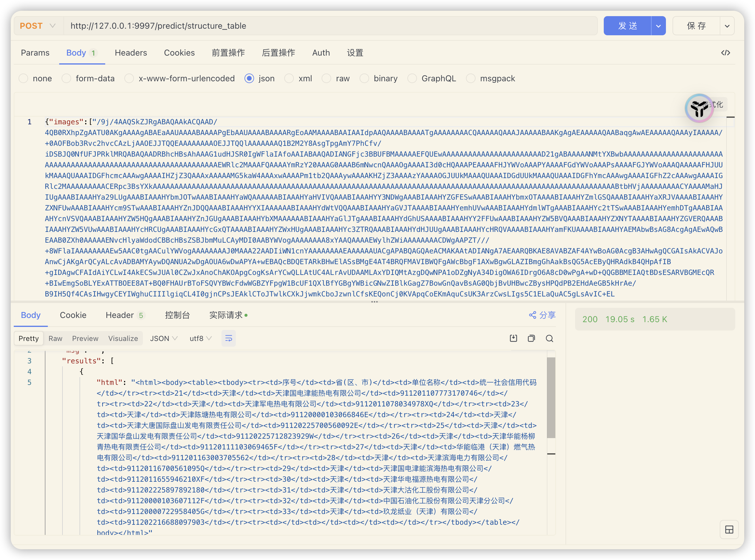Image resolution: width=755 pixels, height=560 pixels.
Task: Click the request URL input field
Action: 305,25
